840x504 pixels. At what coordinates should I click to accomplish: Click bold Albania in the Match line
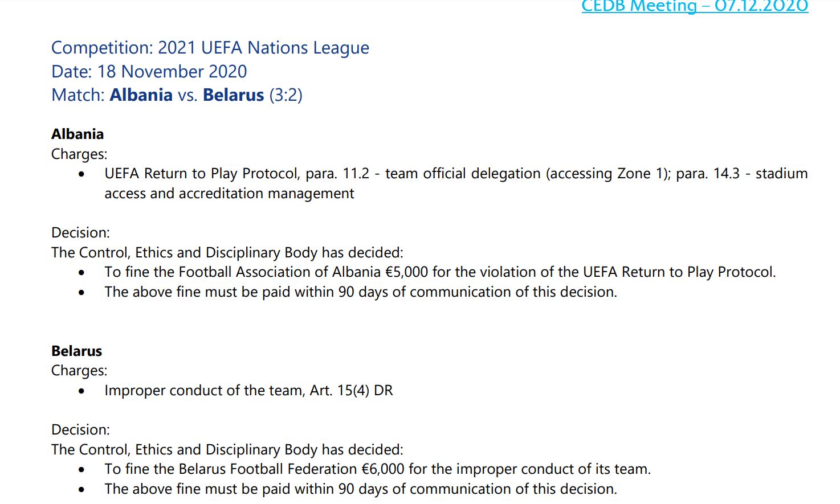[x=141, y=95]
